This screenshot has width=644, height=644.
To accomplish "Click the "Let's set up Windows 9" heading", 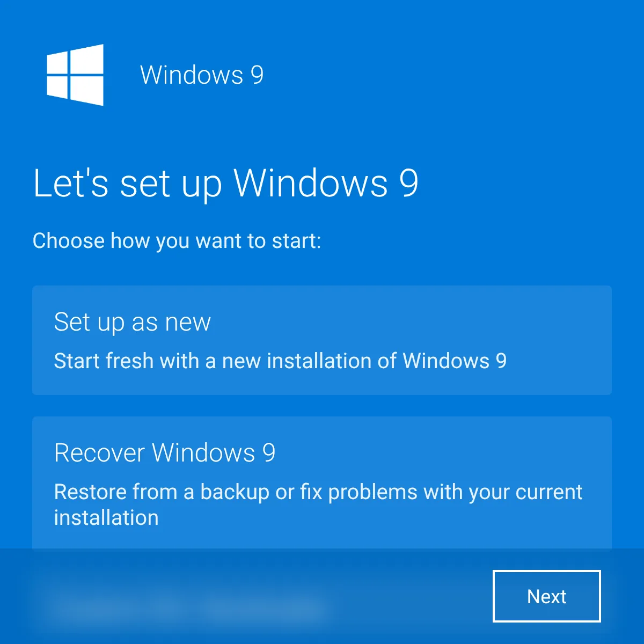I will click(x=225, y=184).
